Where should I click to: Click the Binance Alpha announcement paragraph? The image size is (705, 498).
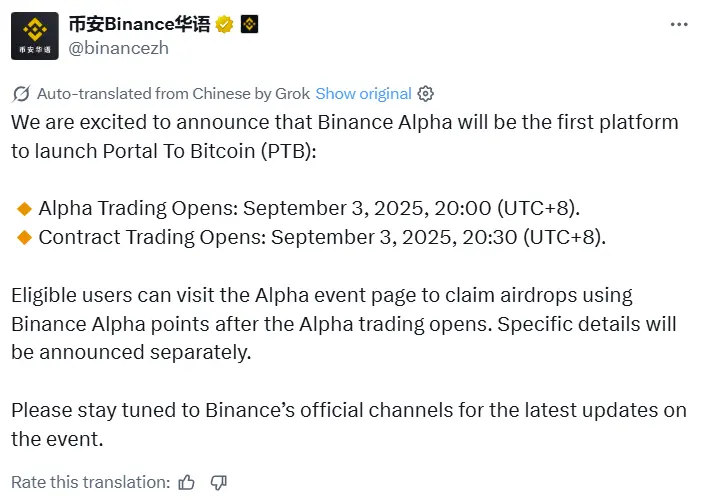point(344,136)
